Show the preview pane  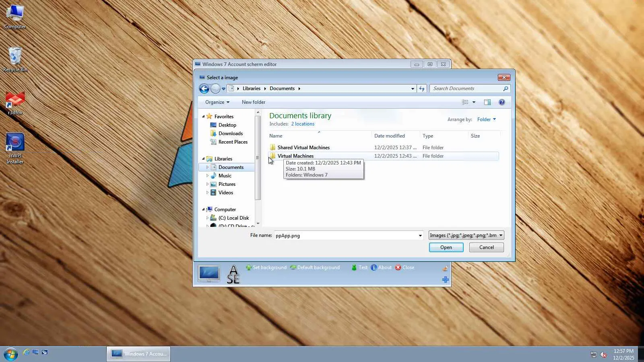[x=487, y=102]
